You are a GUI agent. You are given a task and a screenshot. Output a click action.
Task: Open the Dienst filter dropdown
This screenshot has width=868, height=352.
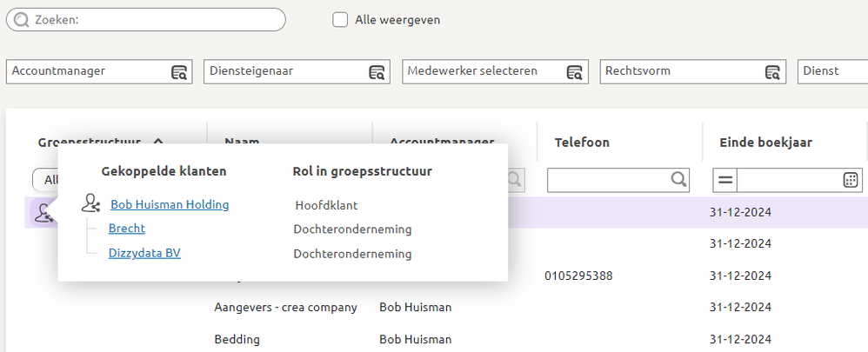[832, 71]
